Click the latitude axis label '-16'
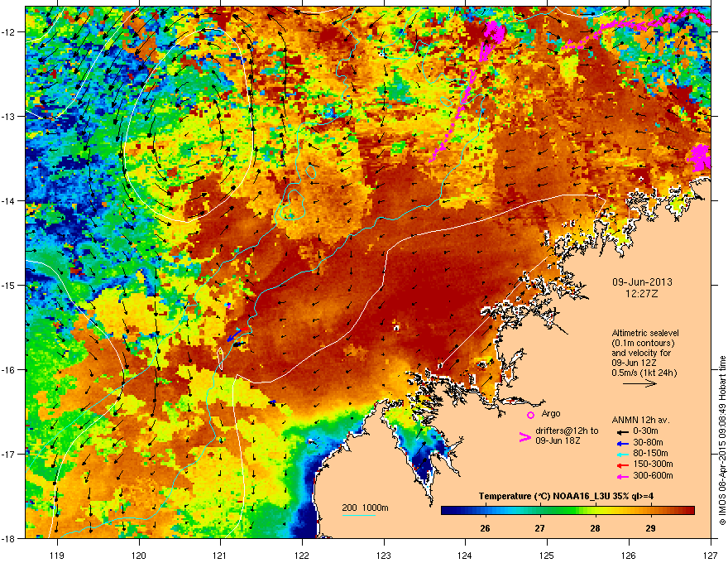Image resolution: width=728 pixels, height=563 pixels. [x=8, y=370]
